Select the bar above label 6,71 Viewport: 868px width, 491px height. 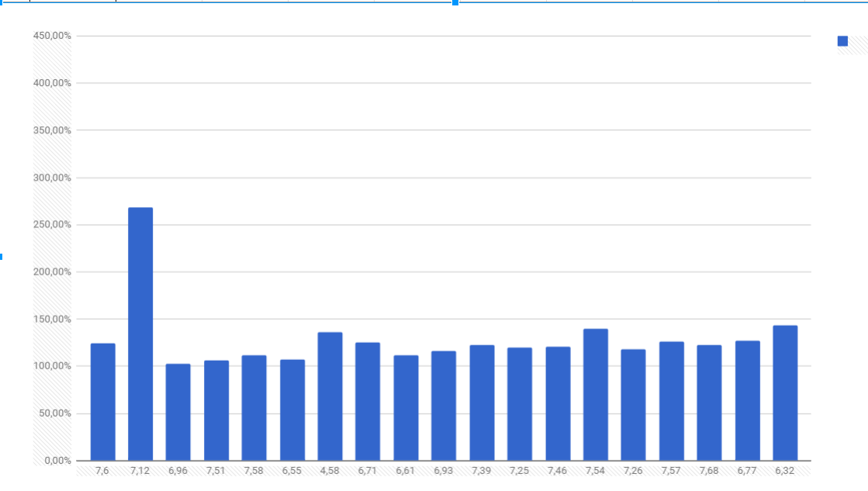pos(368,401)
